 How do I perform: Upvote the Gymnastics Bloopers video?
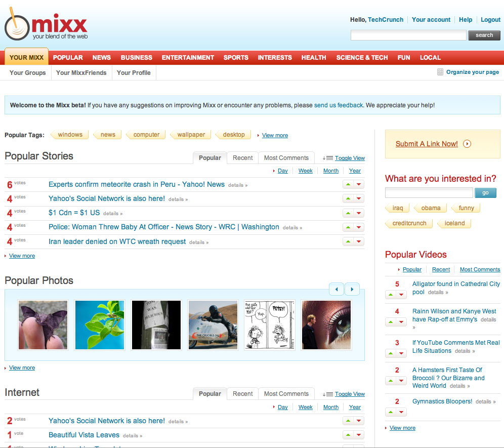[x=391, y=412]
